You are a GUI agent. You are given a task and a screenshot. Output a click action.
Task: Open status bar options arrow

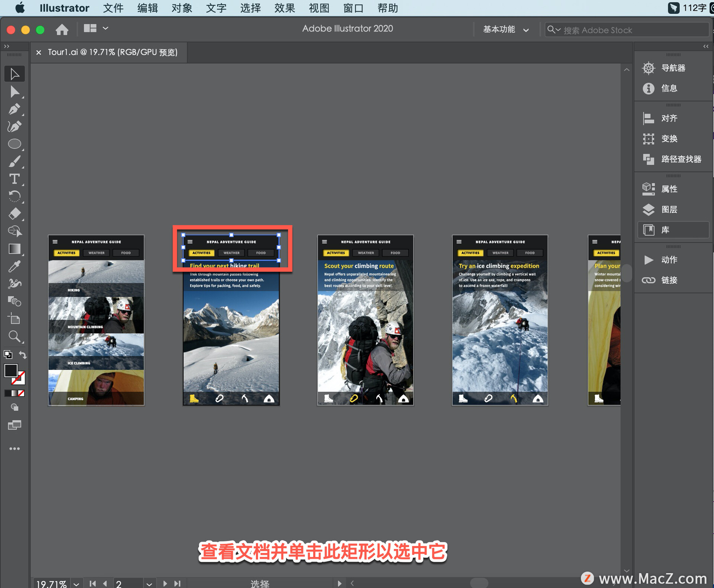pyautogui.click(x=339, y=584)
